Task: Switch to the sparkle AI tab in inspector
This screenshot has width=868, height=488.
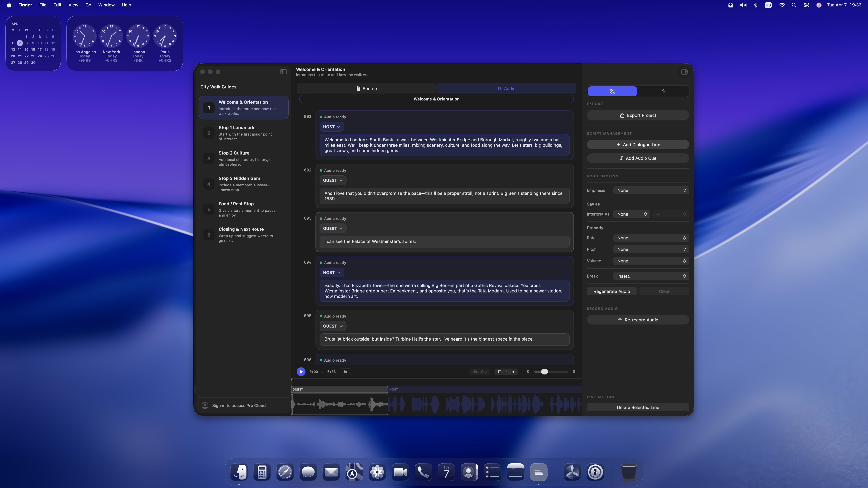Action: [x=663, y=91]
